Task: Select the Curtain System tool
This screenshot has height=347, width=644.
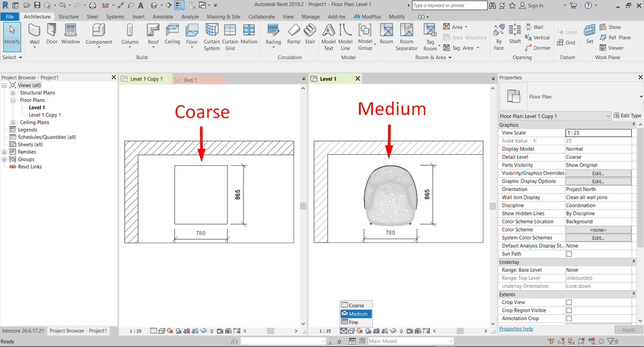Action: coord(211,37)
